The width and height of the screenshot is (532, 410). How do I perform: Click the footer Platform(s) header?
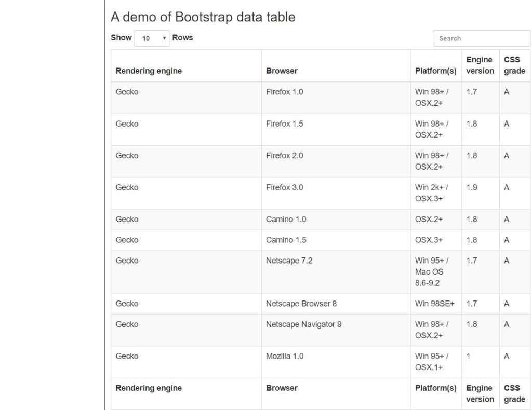(x=436, y=388)
